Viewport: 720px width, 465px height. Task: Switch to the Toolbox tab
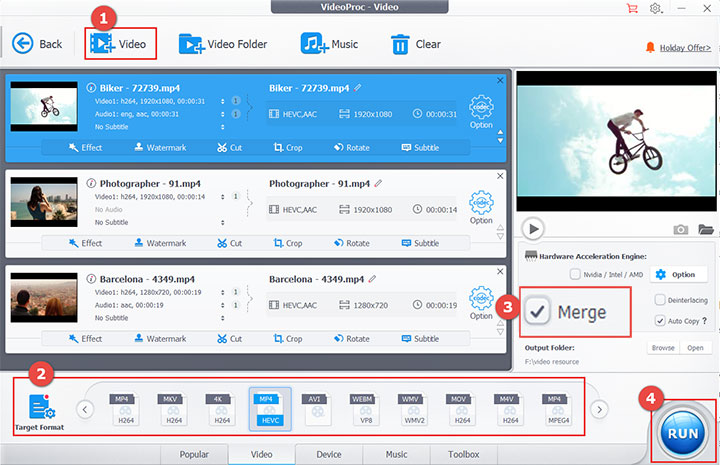[464, 454]
